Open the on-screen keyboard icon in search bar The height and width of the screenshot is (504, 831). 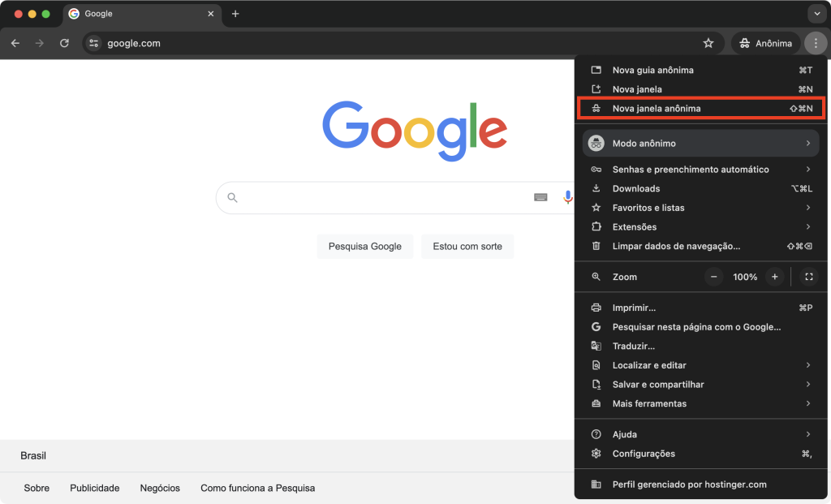tap(540, 197)
